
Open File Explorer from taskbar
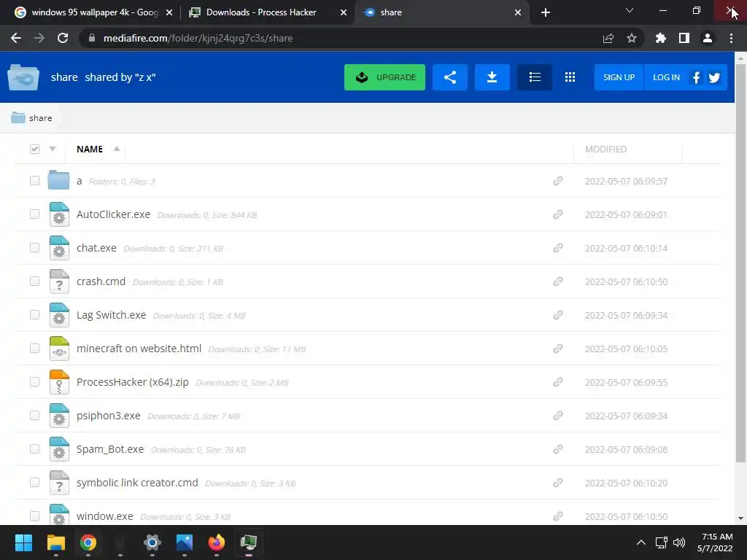pyautogui.click(x=55, y=542)
